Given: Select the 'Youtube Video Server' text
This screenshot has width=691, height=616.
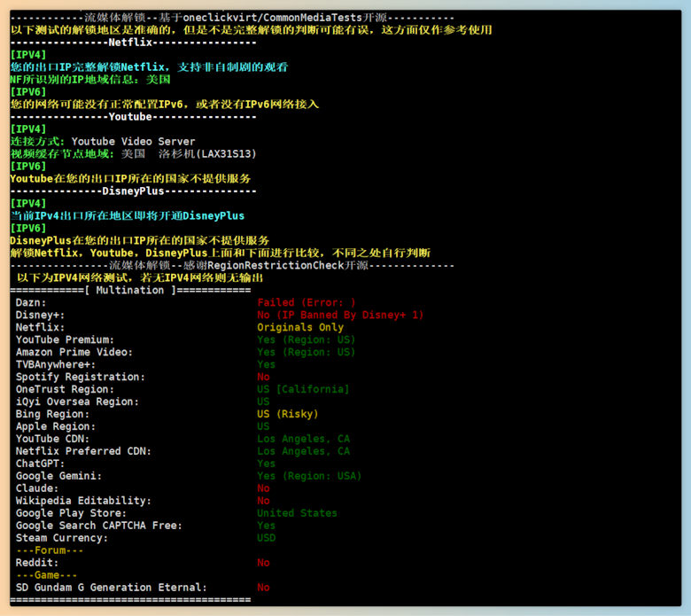Looking at the screenshot, I should click(x=133, y=142).
